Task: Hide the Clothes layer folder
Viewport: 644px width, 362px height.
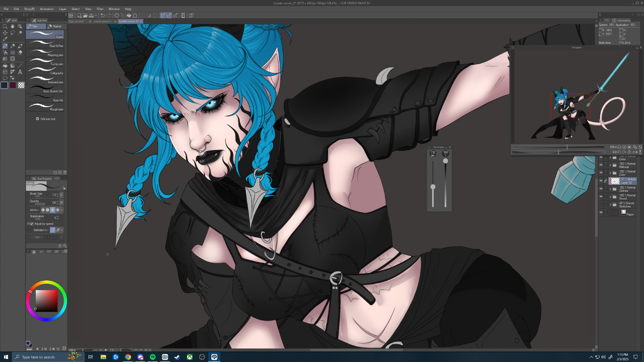Action: point(601,189)
